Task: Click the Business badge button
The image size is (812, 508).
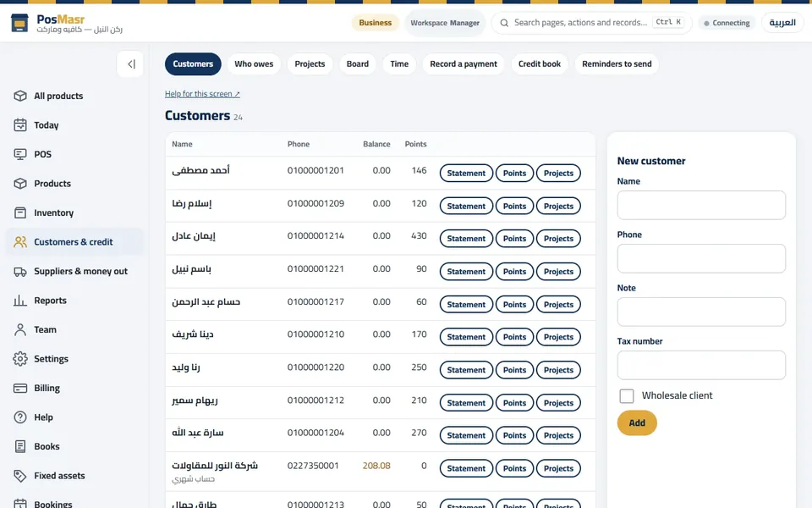Action: coord(376,23)
